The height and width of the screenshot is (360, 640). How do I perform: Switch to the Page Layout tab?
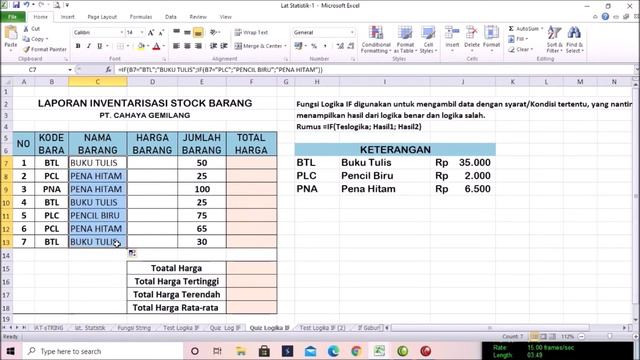pos(102,17)
